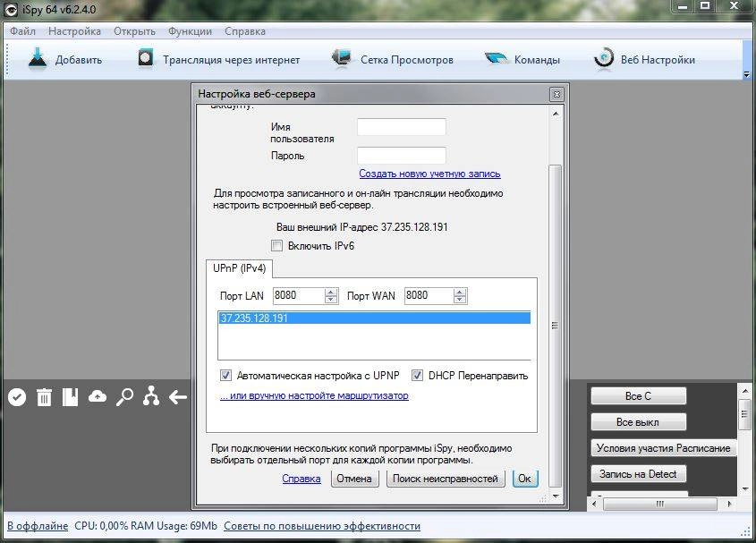
Task: Enable the Включить IPv6 checkbox
Action: (276, 246)
